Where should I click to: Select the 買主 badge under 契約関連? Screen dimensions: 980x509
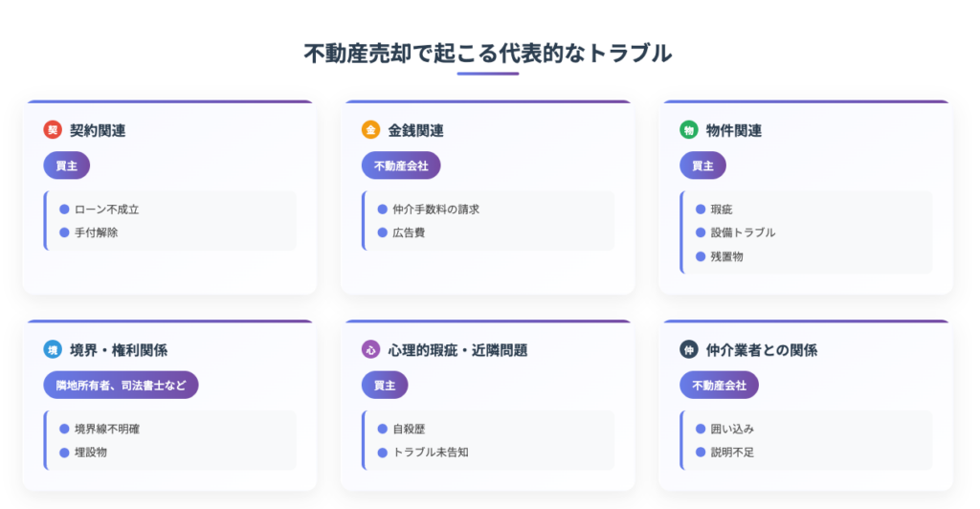pos(66,166)
